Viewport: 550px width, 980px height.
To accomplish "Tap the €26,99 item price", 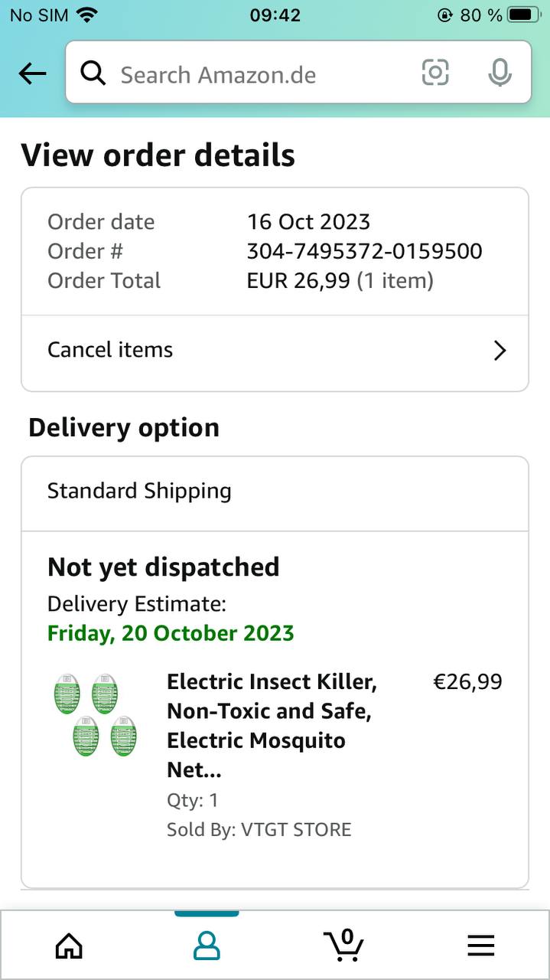I will coord(467,681).
